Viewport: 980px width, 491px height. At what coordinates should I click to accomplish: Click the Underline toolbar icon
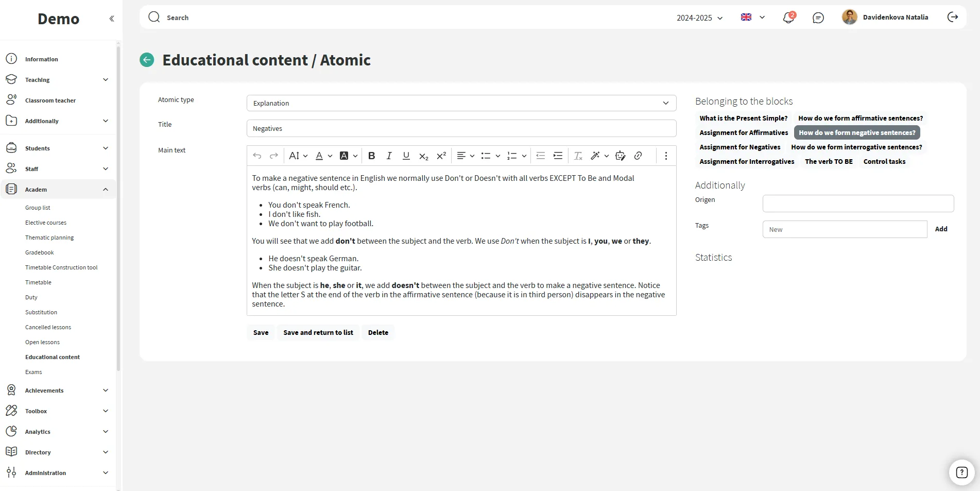[x=406, y=156]
